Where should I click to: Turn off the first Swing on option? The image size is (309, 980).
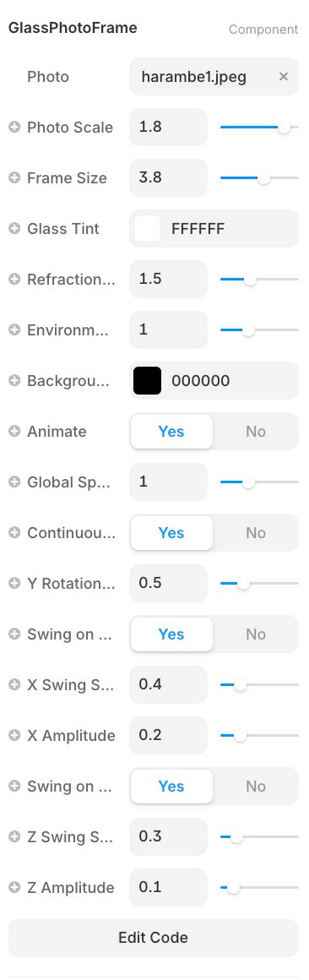[x=256, y=634]
